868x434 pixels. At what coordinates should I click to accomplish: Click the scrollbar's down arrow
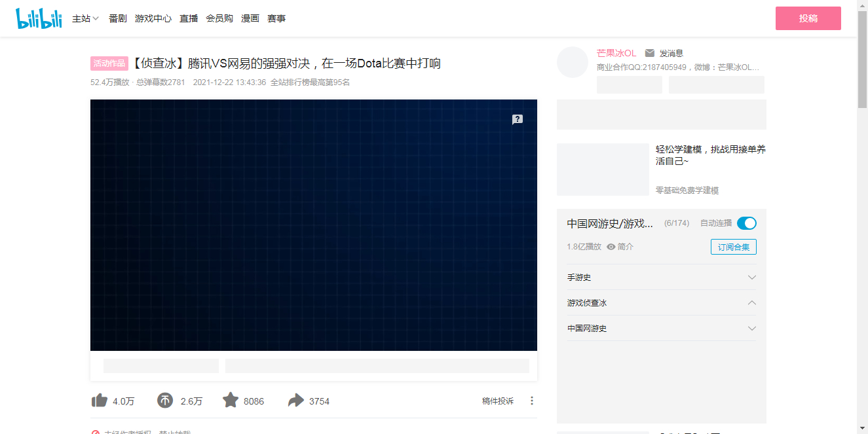click(x=863, y=428)
